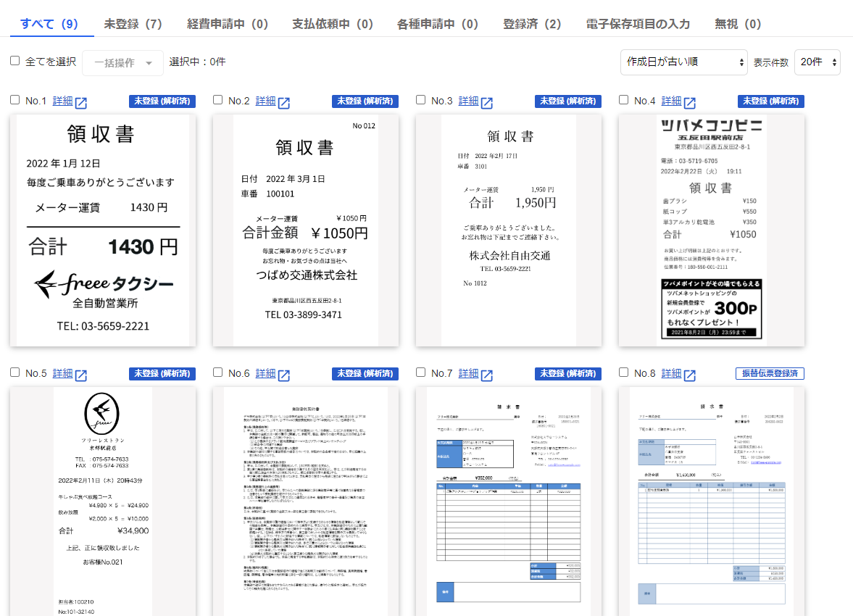Viewport: 853px width, 616px height.
Task: Select the No.8 invoice checkbox
Action: pyautogui.click(x=624, y=372)
